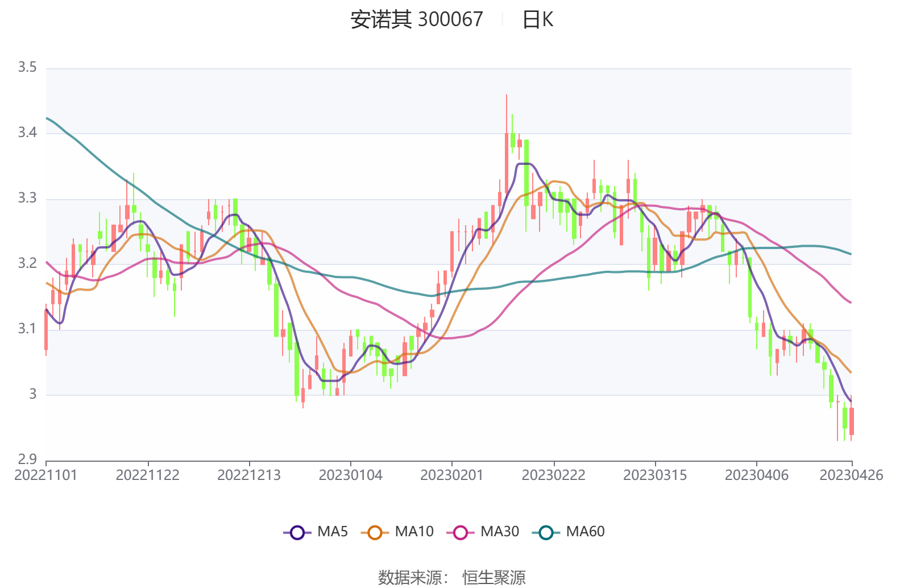904x588 pixels.
Task: Toggle the MA60 teal legend circle icon
Action: tap(546, 533)
